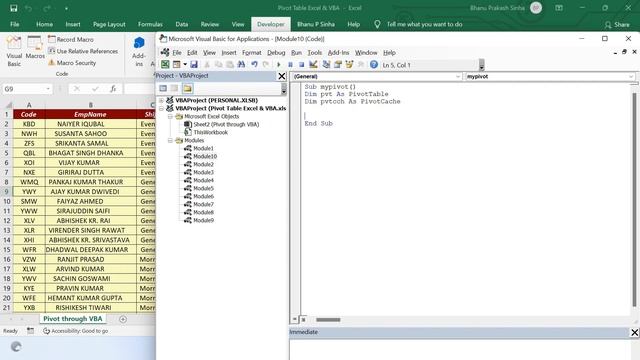Click Toggle Folders icon in Project panel
The width and height of the screenshot is (640, 360).
(187, 88)
